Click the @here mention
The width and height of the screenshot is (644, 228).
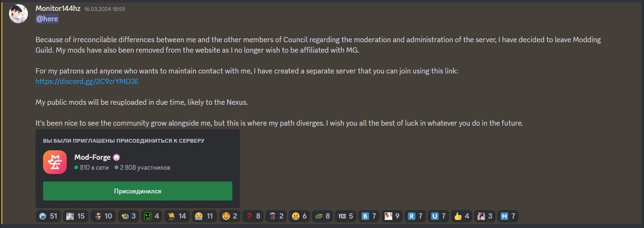(47, 18)
